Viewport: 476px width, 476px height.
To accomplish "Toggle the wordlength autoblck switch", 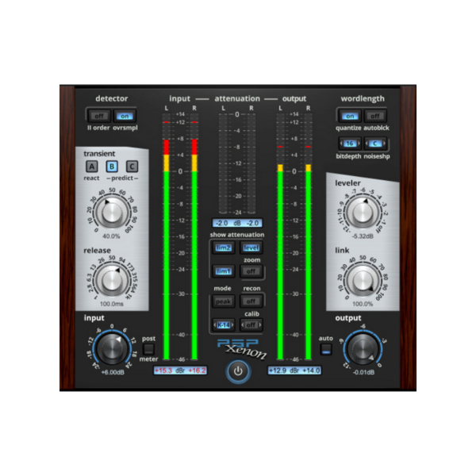I will pyautogui.click(x=375, y=116).
